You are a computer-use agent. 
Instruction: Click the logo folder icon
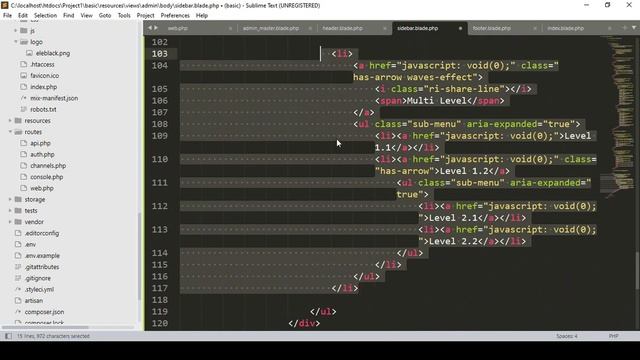pyautogui.click(x=24, y=42)
